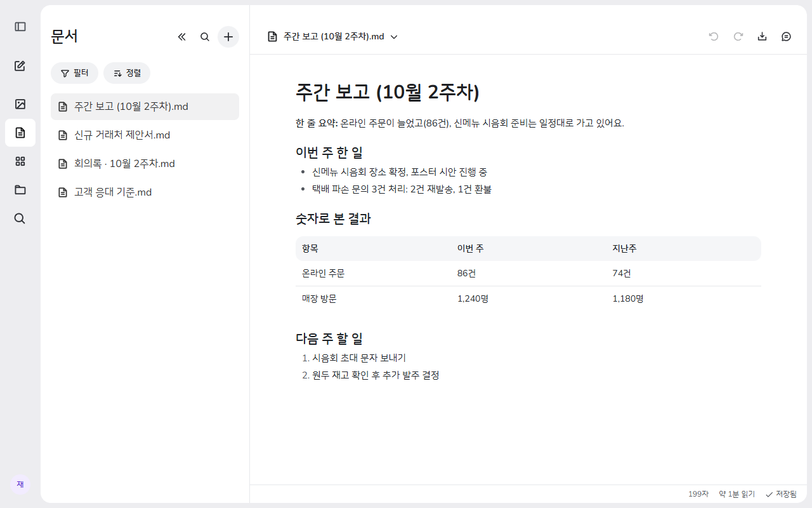Image resolution: width=812 pixels, height=508 pixels.
Task: Open 신규 거래처 제안서.md
Action: tap(145, 135)
